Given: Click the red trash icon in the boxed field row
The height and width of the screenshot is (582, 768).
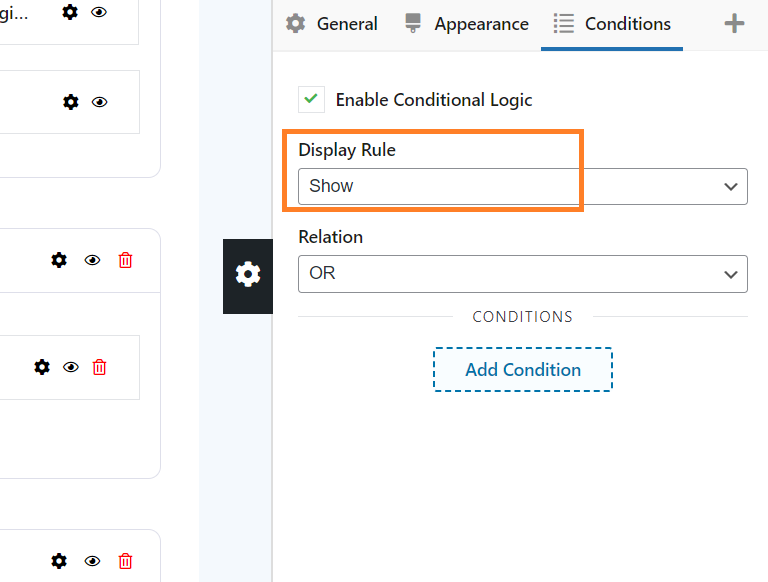Looking at the screenshot, I should click(x=99, y=367).
